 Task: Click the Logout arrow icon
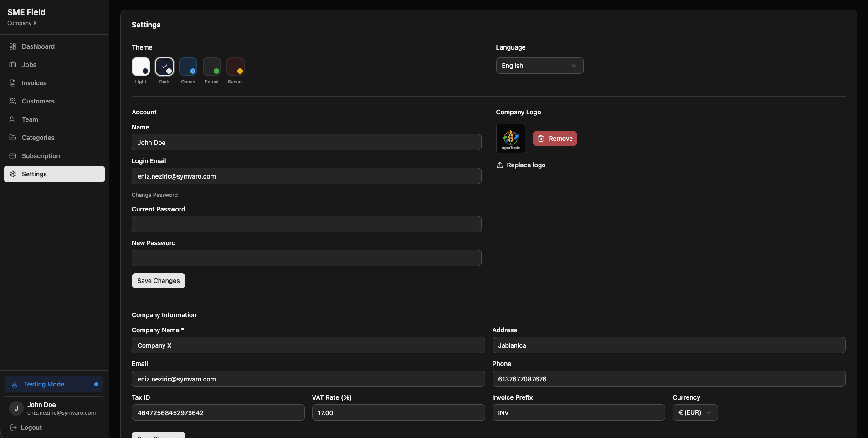(14, 428)
